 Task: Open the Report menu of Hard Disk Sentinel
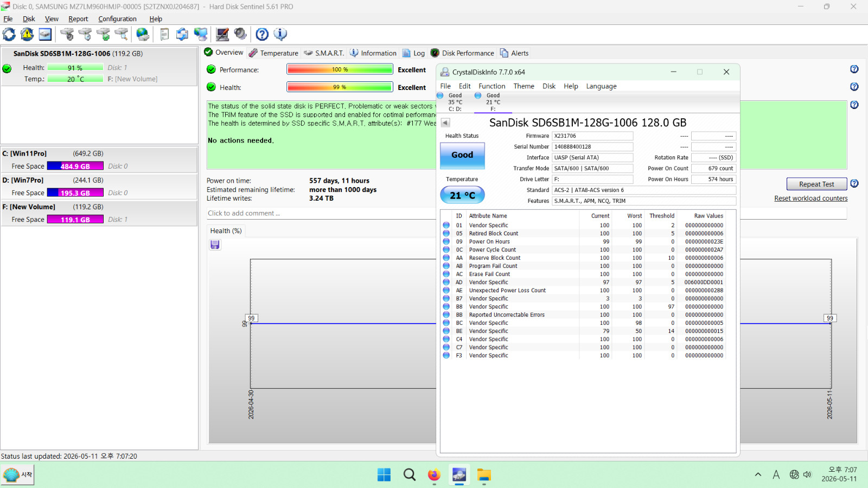coord(78,19)
